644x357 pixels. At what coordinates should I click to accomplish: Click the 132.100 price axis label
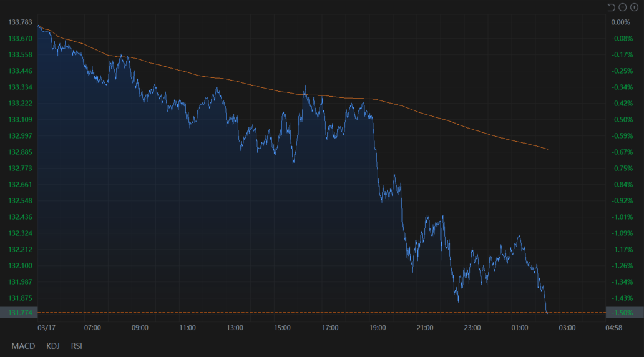point(20,266)
